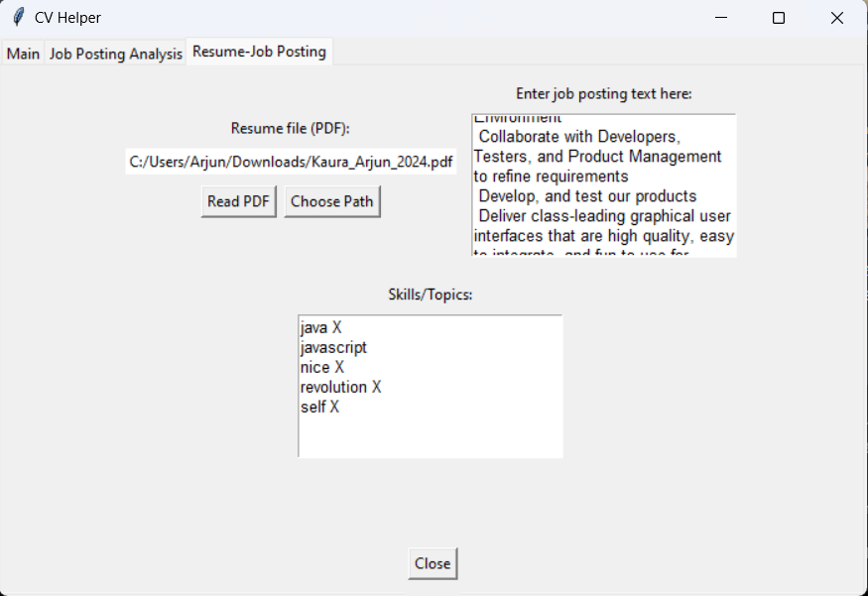Switch to the Main tab

pos(23,54)
